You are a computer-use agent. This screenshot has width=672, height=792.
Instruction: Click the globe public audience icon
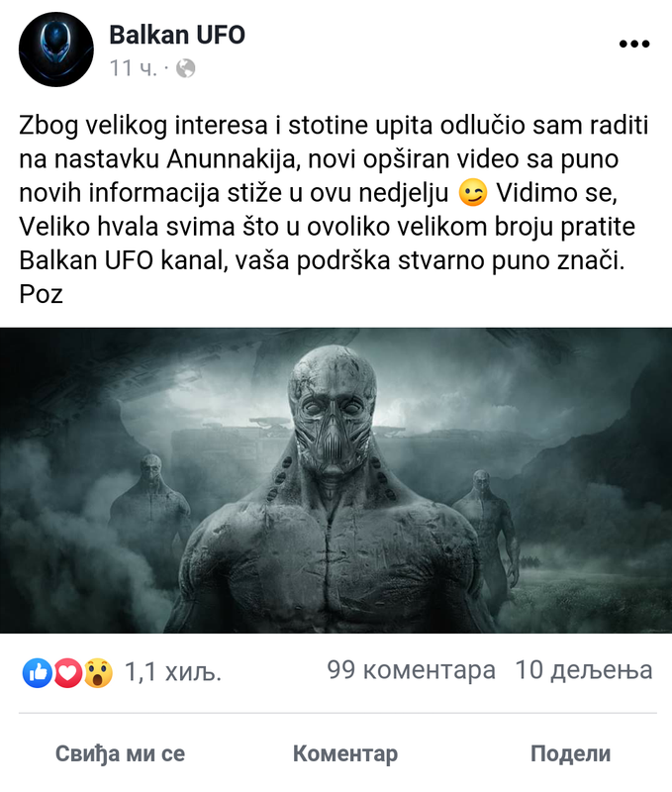point(186,68)
